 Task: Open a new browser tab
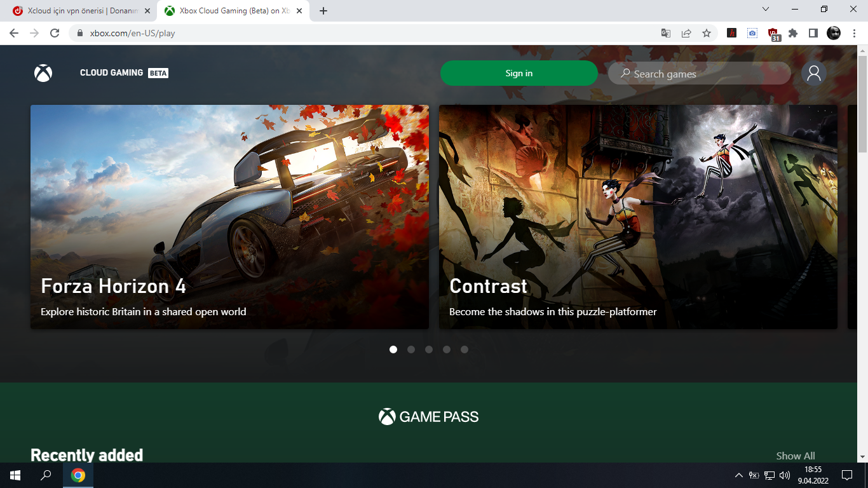323,11
